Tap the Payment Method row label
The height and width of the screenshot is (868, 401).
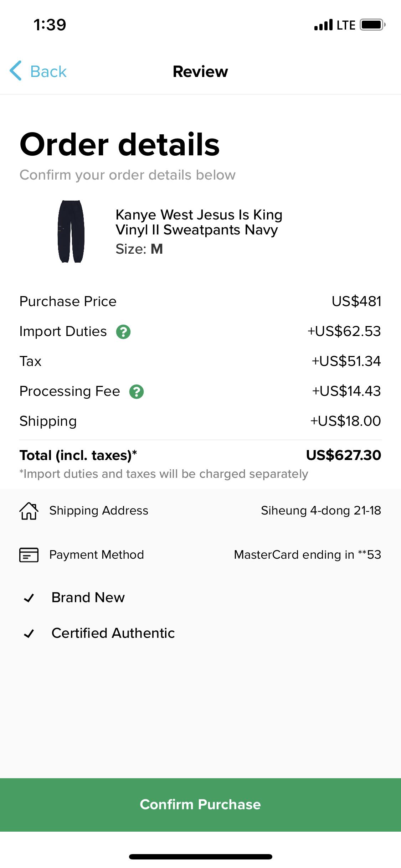click(97, 555)
